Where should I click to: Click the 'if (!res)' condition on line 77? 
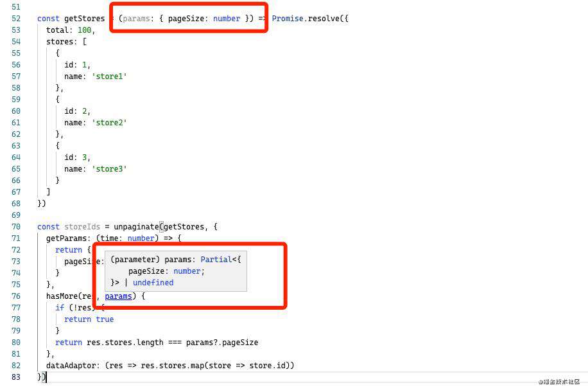(75, 308)
